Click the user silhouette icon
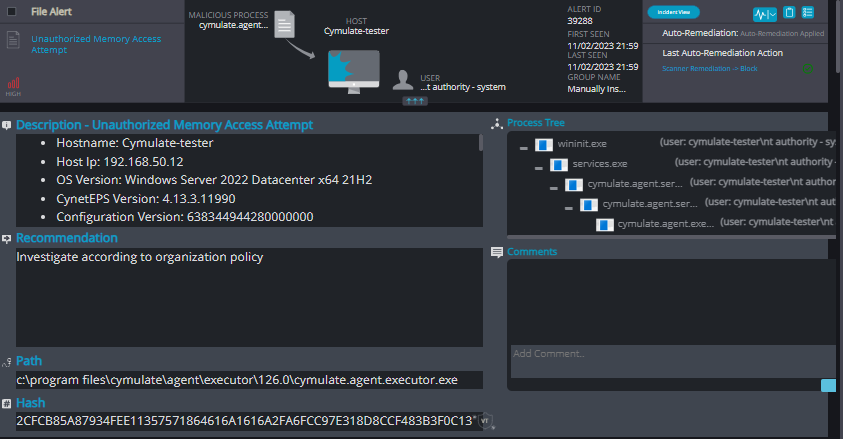843x439 pixels. (x=403, y=80)
